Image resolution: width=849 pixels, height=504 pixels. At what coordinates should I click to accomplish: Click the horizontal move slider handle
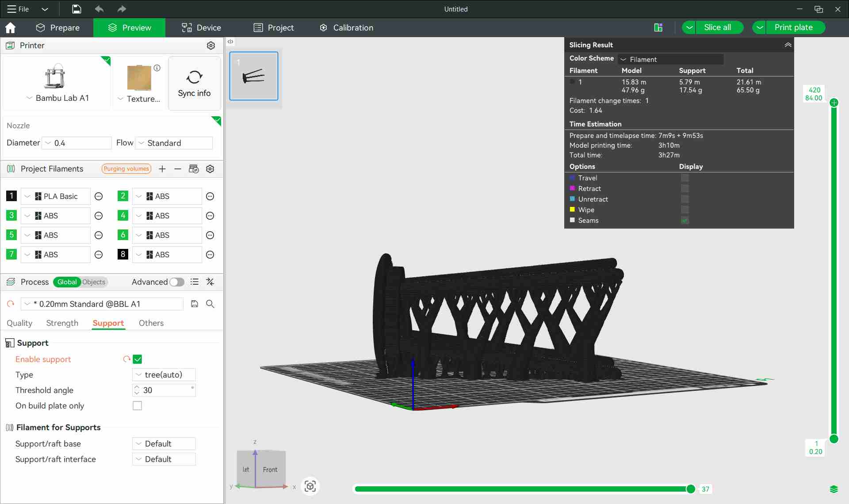click(x=690, y=489)
